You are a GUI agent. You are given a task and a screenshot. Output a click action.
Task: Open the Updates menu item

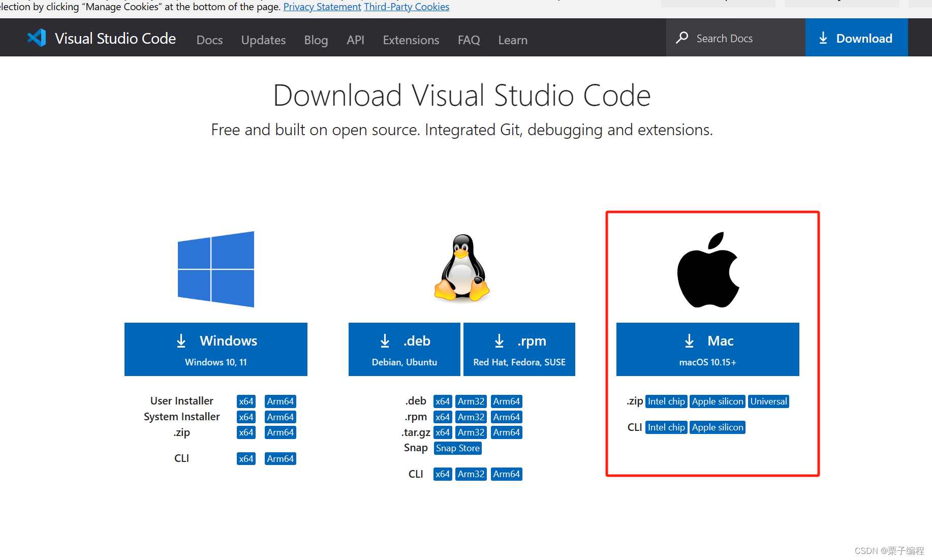pos(263,40)
